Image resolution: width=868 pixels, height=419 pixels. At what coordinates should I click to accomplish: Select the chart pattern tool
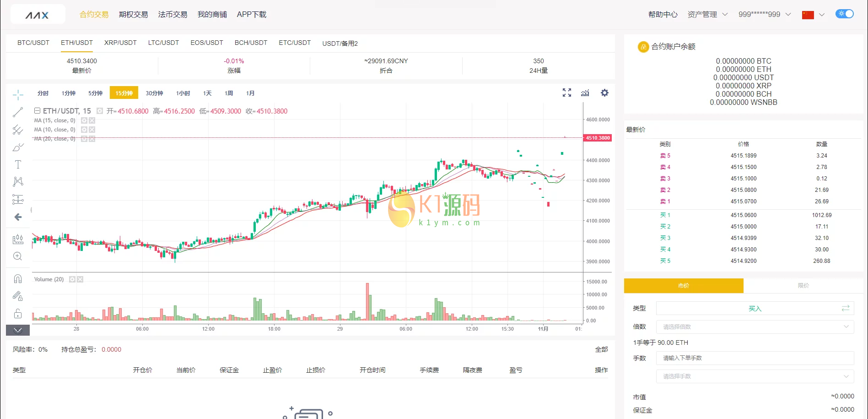[x=18, y=182]
